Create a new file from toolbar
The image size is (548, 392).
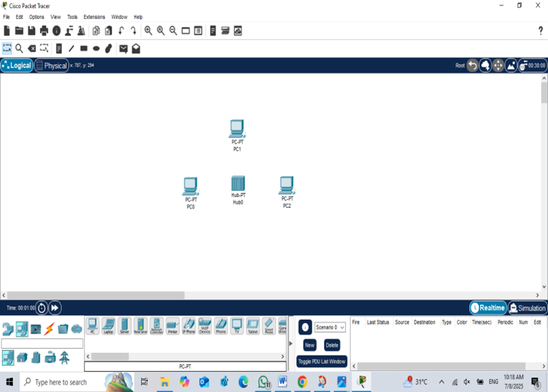[x=7, y=31]
